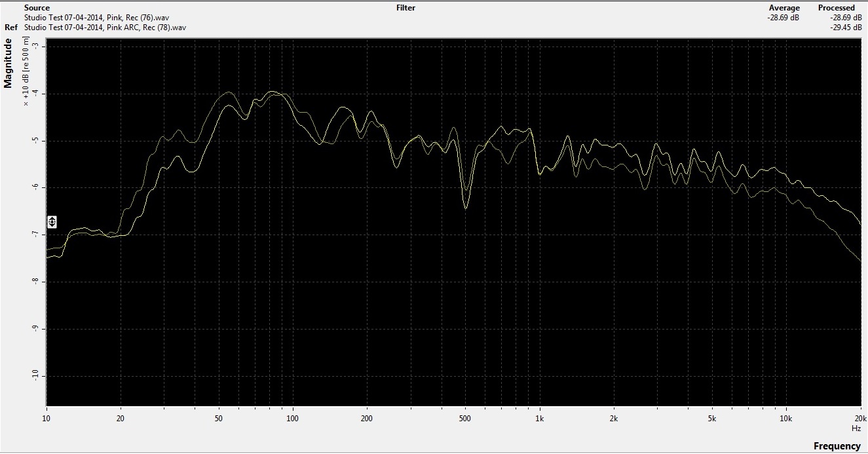Click the Ref row label
868x454 pixels.
11,28
